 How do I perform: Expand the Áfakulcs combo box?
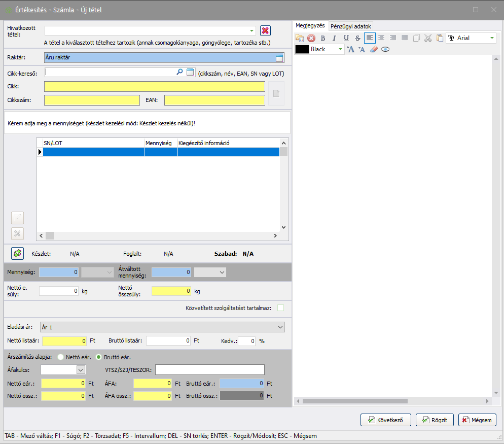80,370
